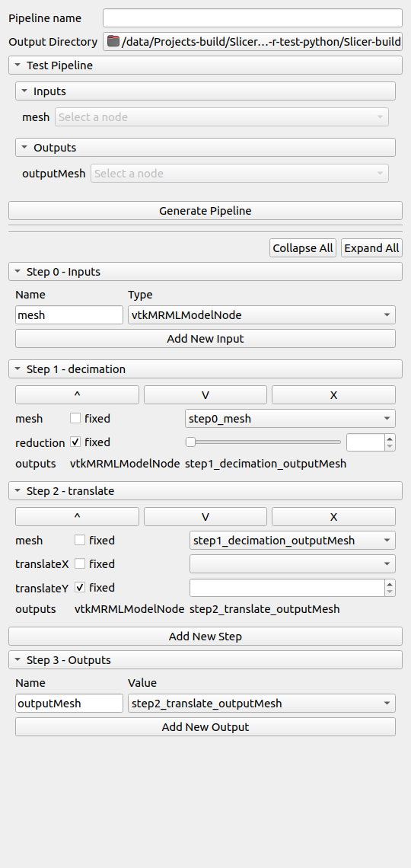Collapse the Step 1 - decimation section
Image resolution: width=411 pixels, height=868 pixels.
[x=205, y=369]
